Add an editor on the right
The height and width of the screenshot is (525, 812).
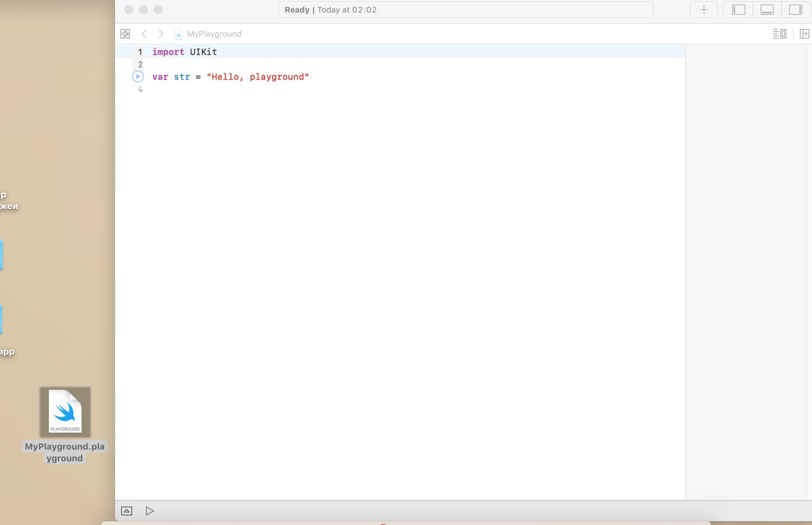[x=804, y=34]
